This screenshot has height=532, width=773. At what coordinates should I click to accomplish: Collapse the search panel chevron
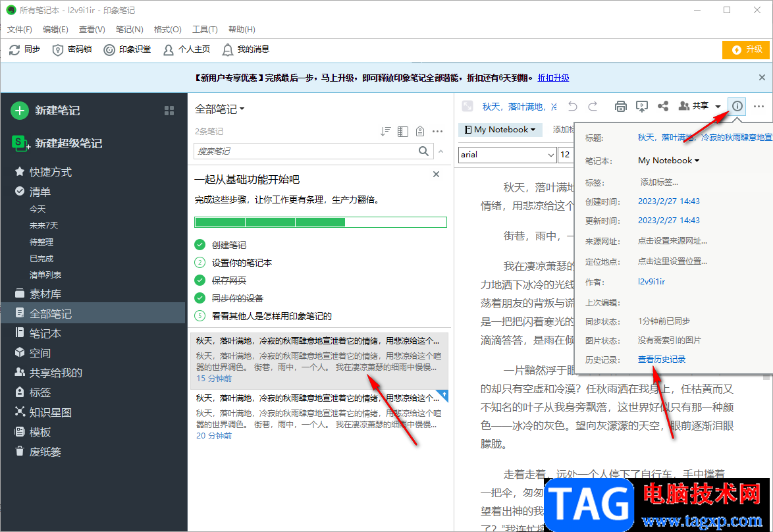(x=440, y=151)
